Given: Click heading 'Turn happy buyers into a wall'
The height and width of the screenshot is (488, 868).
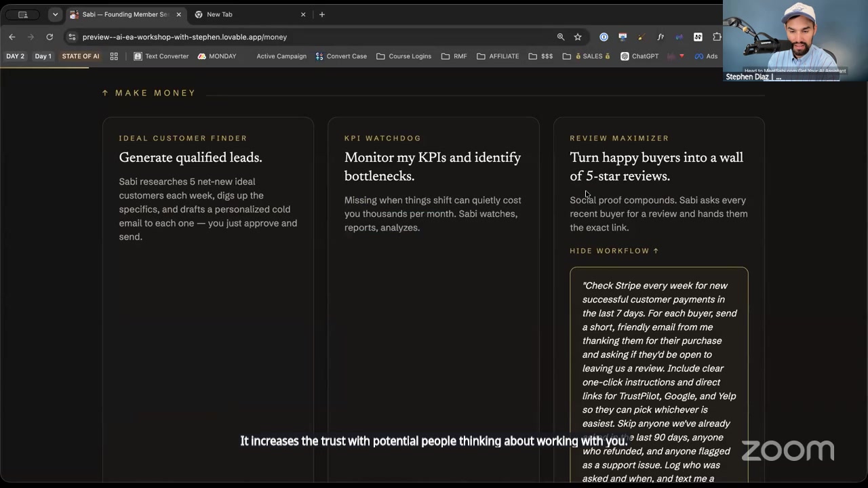Looking at the screenshot, I should click(x=656, y=158).
